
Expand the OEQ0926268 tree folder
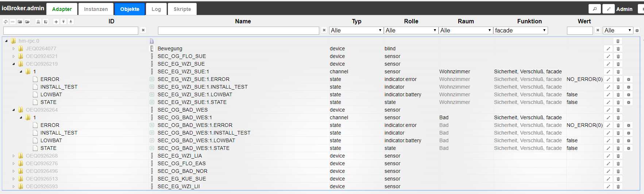pyautogui.click(x=14, y=156)
